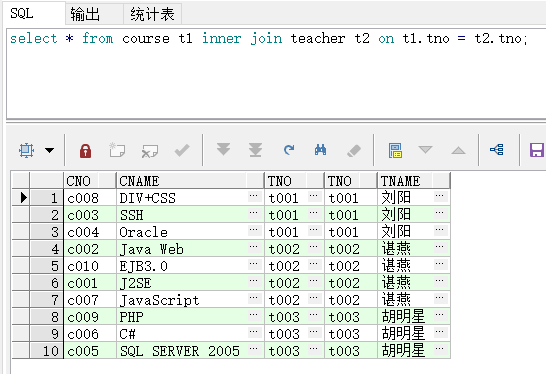Image resolution: width=546 pixels, height=374 pixels.
Task: Select the cell c008
Action: point(90,197)
